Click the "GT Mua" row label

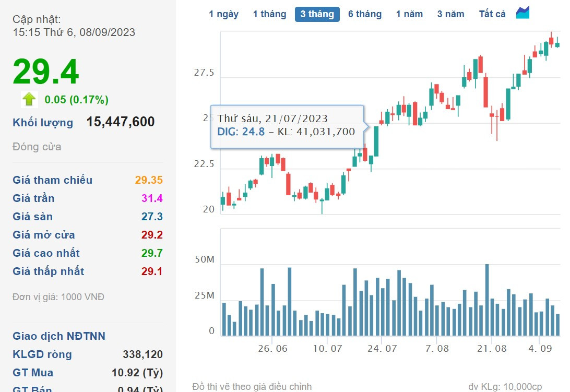(x=33, y=373)
